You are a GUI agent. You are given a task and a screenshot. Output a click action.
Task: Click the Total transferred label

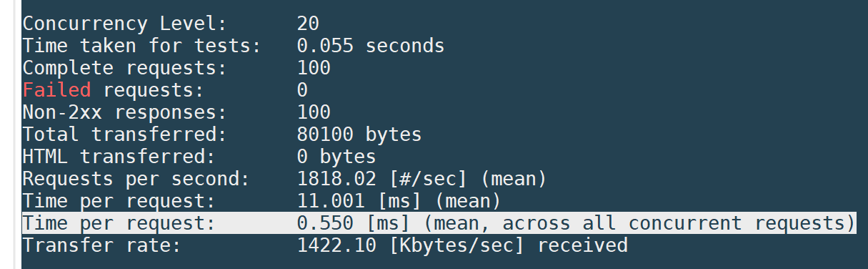click(x=124, y=134)
